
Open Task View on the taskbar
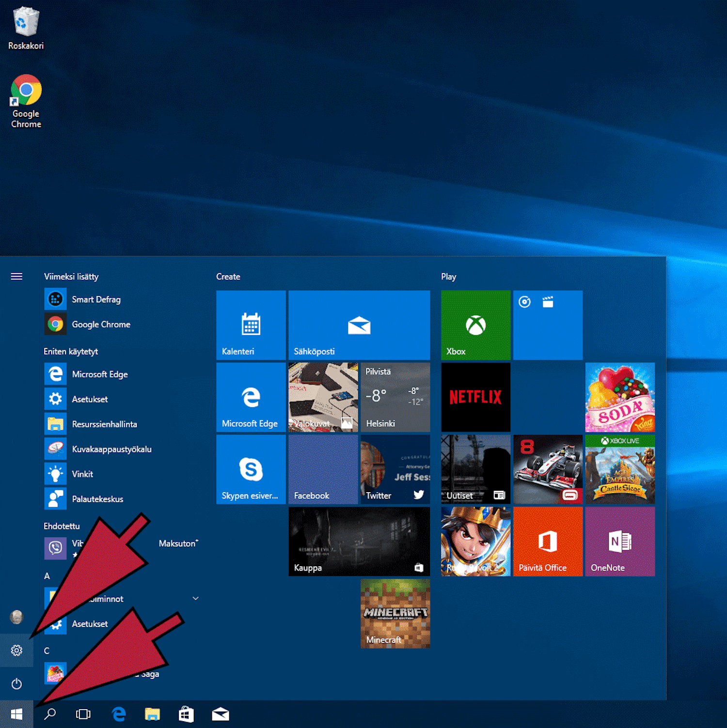coord(83,714)
